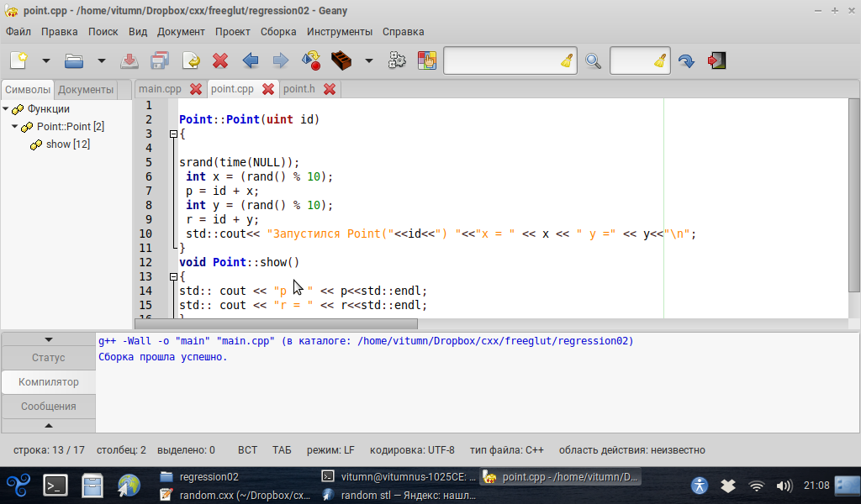Image resolution: width=861 pixels, height=504 pixels.
Task: Clear go-to-line field with broom icon
Action: click(661, 60)
